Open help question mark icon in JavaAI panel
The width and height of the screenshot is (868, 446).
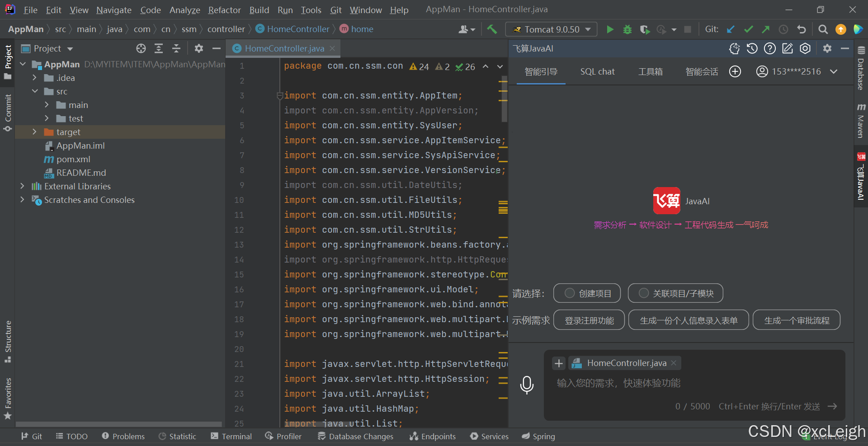(770, 48)
